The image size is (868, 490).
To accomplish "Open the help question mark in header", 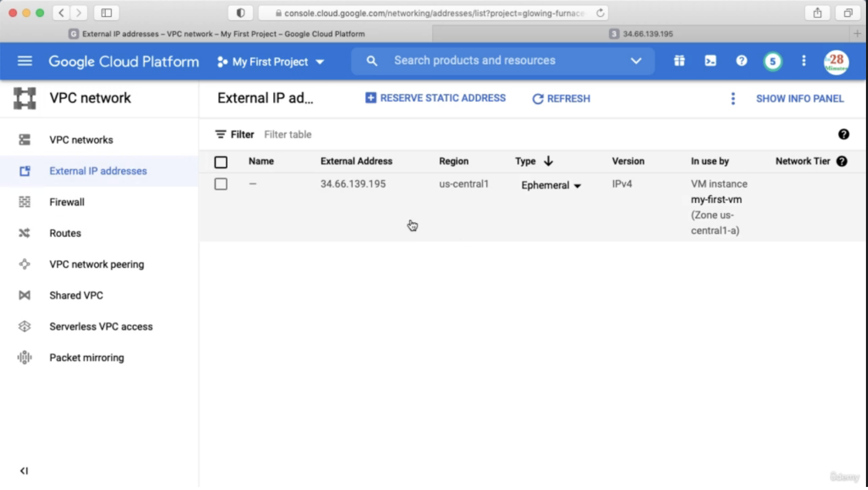I will (x=742, y=61).
